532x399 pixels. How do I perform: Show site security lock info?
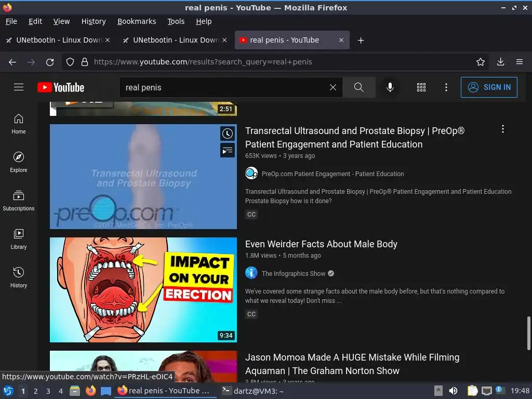point(85,62)
